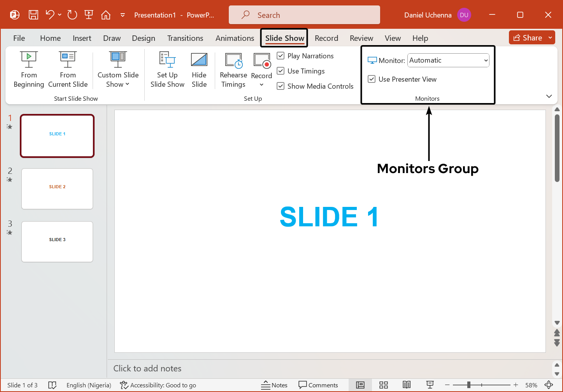
Task: Switch to Reading View in status bar
Action: click(407, 385)
